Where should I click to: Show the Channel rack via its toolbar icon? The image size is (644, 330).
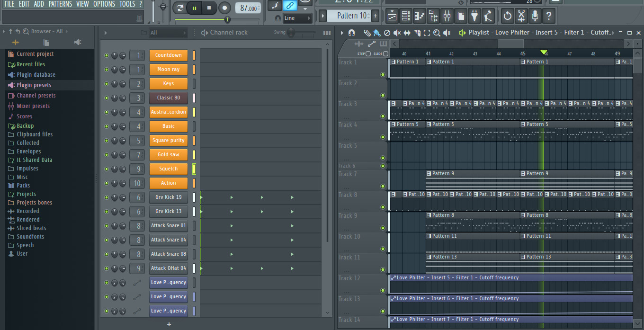pyautogui.click(x=406, y=16)
